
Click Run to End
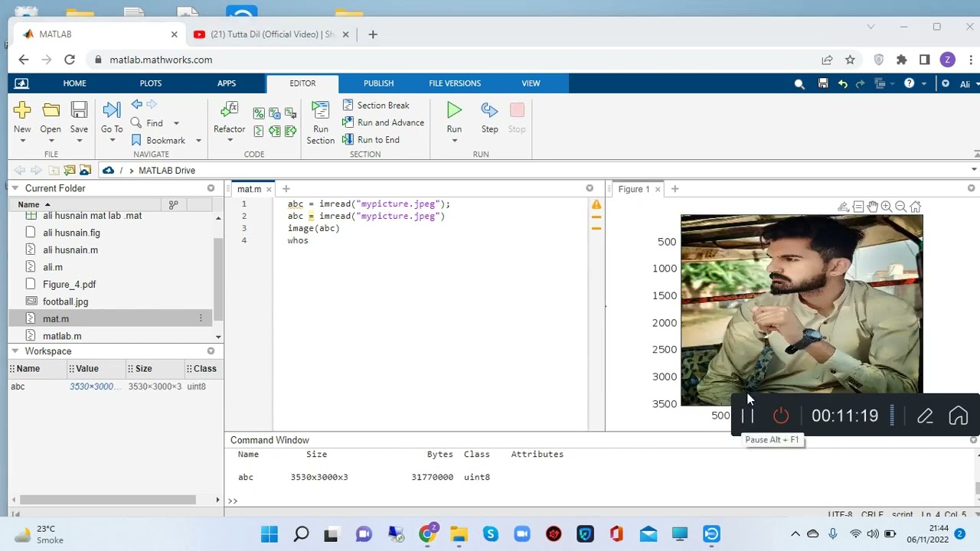371,140
